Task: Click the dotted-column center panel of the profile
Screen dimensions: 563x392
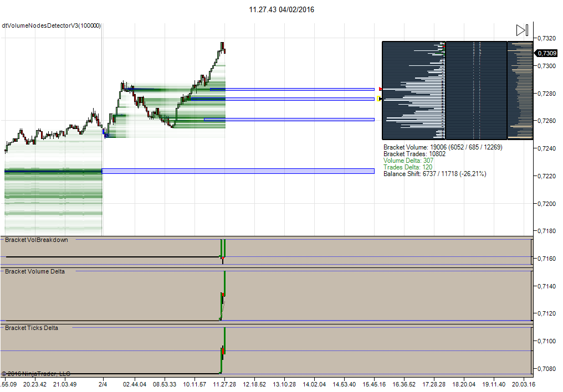Action: pos(477,90)
